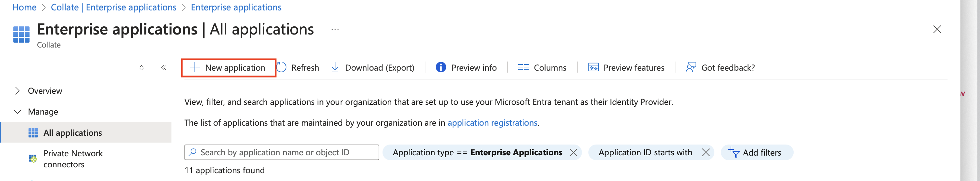This screenshot has height=181, width=980.
Task: Remove Application ID starts with filter
Action: 706,152
